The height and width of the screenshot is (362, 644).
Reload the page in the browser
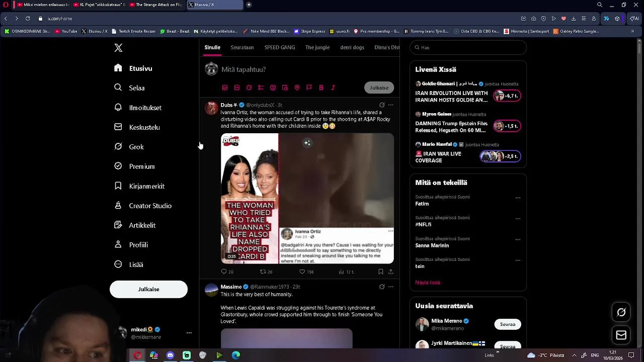28,19
